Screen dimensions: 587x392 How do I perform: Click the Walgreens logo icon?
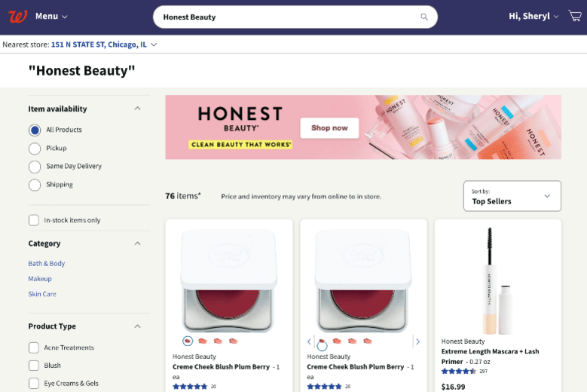tap(17, 17)
